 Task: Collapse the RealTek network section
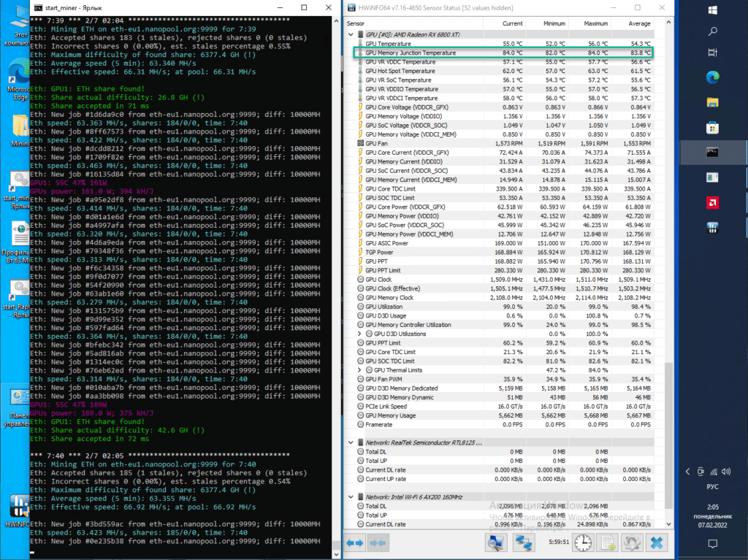coord(351,442)
